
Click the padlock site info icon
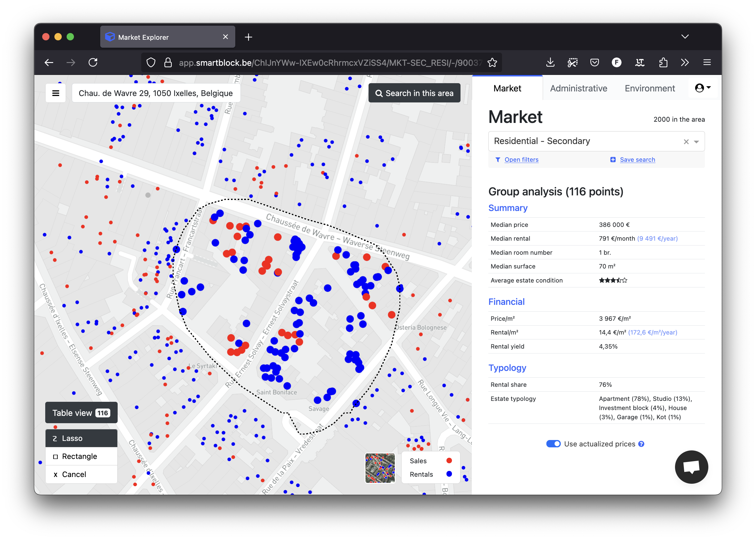(168, 62)
